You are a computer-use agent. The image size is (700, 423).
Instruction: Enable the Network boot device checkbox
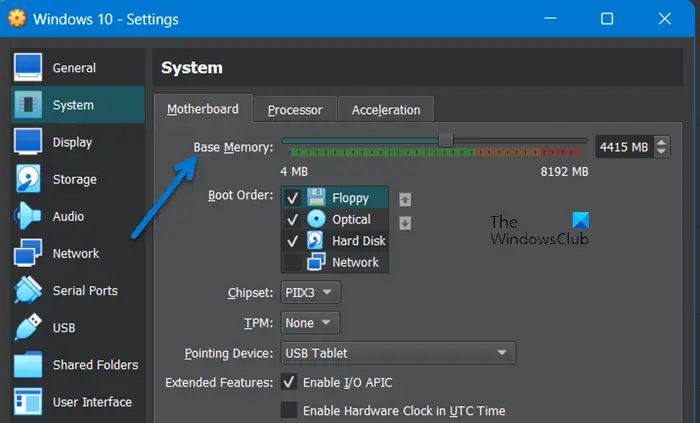(x=292, y=262)
